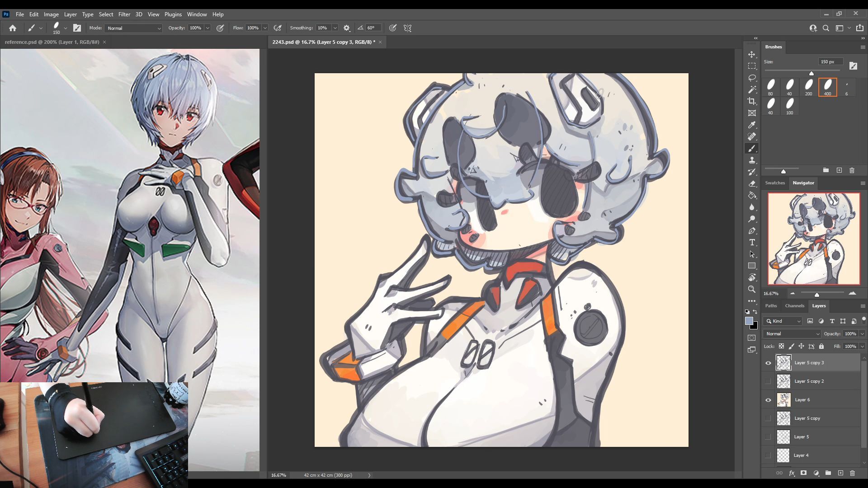The height and width of the screenshot is (488, 868).
Task: Open the layer blend mode Normal dropdown
Action: click(x=792, y=334)
